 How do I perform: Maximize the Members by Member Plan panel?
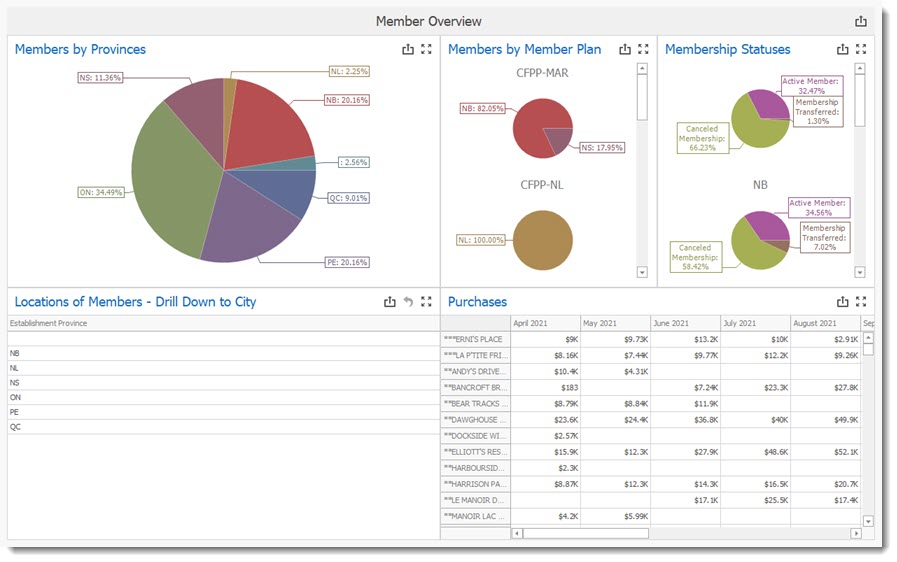[643, 49]
